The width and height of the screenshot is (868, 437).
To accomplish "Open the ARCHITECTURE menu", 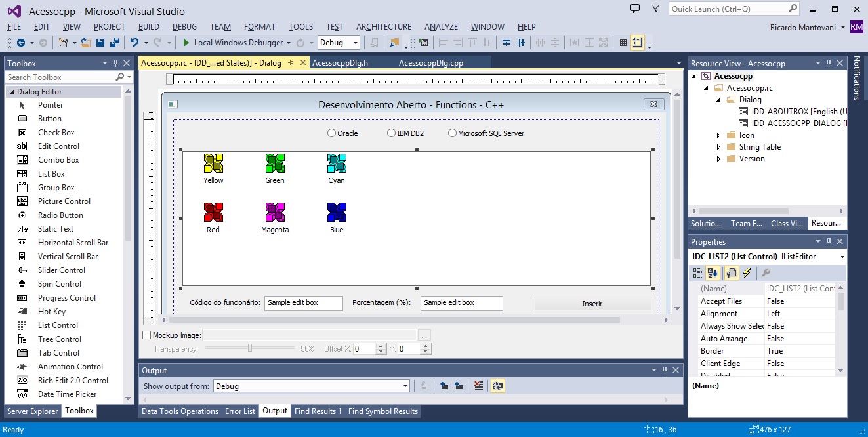I will (384, 27).
